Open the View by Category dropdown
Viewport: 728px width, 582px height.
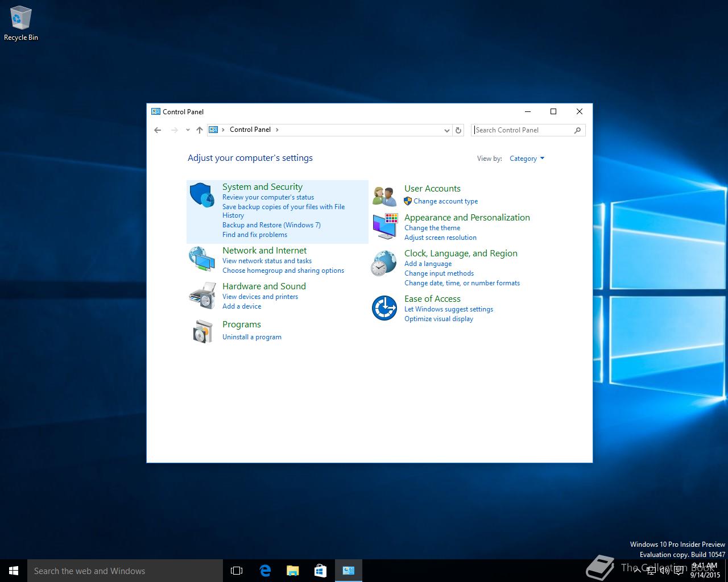[527, 159]
